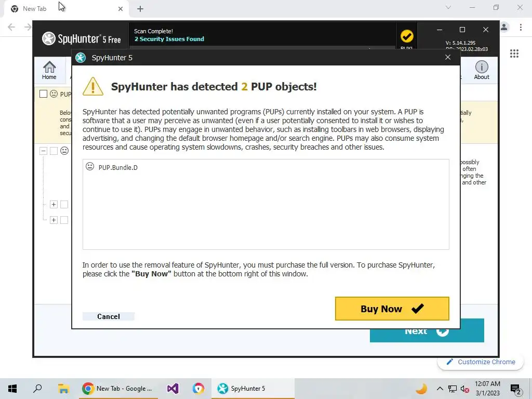This screenshot has width=532, height=399.
Task: Click the yellow checkmark Buy icon in header
Action: (x=406, y=36)
